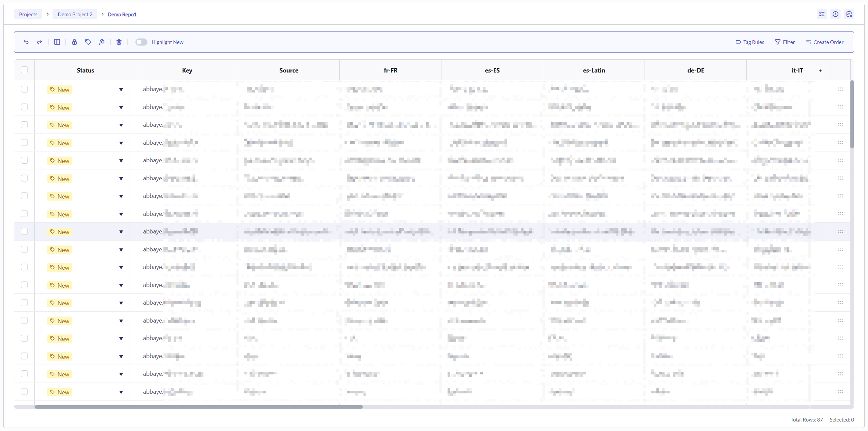Click the Delete (trash) icon
Image resolution: width=868 pixels, height=431 pixels.
pyautogui.click(x=119, y=42)
